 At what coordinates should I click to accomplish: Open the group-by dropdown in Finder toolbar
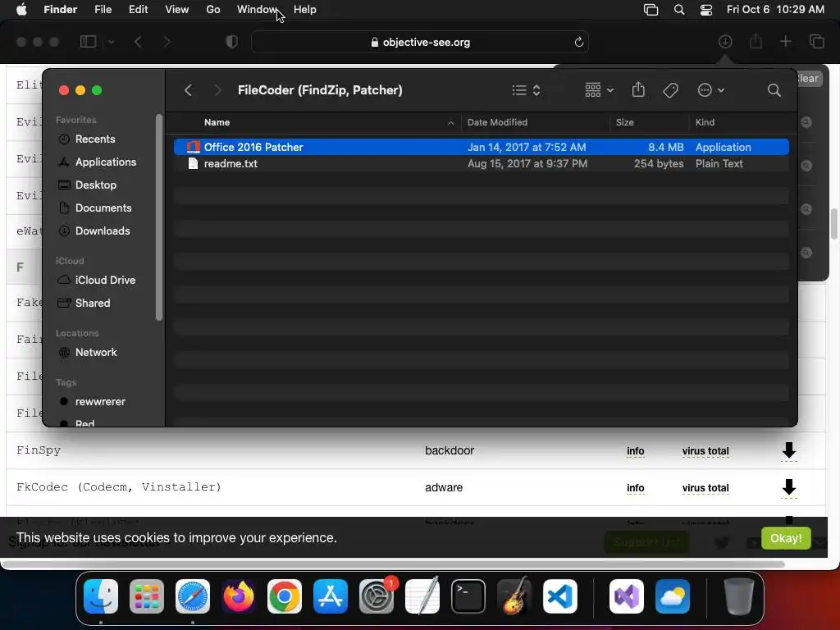(x=599, y=90)
